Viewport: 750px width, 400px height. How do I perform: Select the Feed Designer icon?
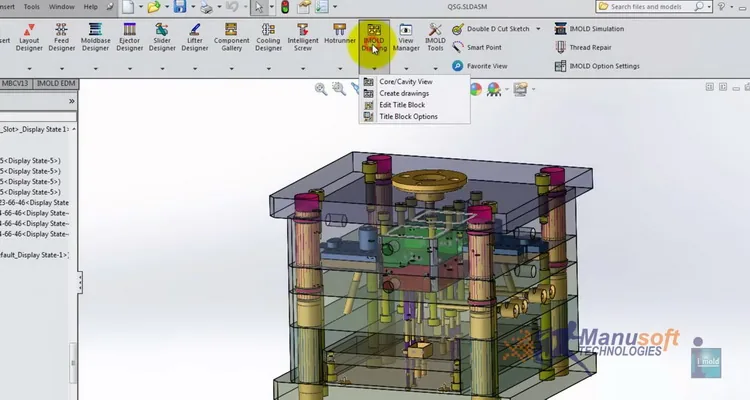tap(61, 37)
